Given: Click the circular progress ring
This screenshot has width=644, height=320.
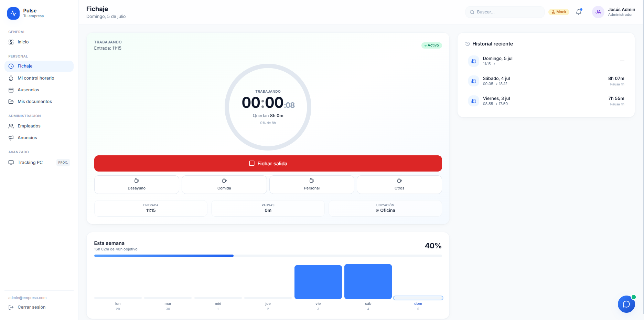Looking at the screenshot, I should click(x=268, y=107).
